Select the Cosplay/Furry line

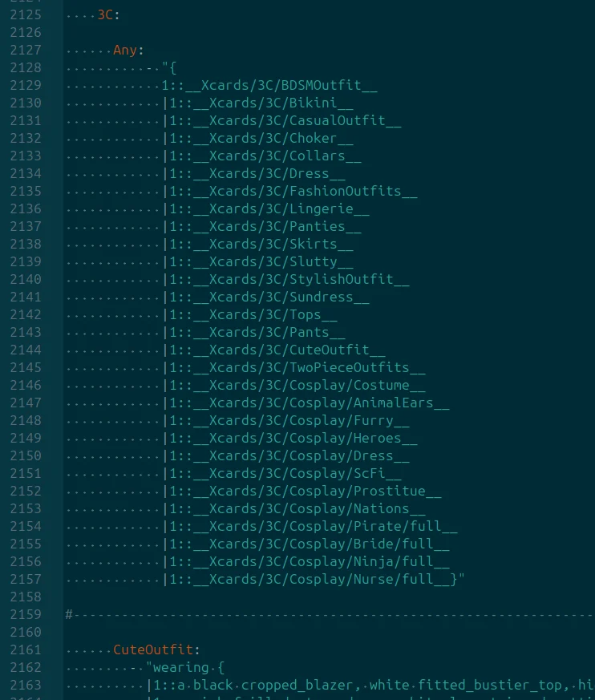coord(286,420)
